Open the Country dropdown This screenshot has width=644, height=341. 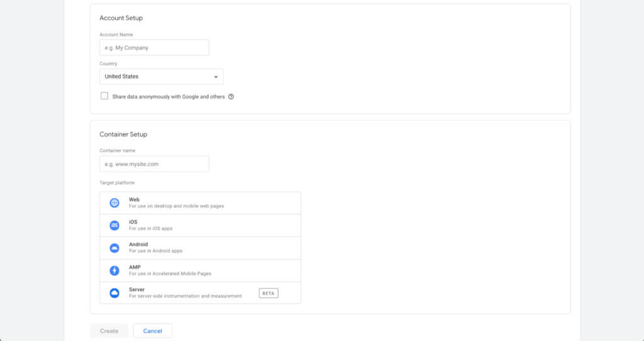pos(161,77)
